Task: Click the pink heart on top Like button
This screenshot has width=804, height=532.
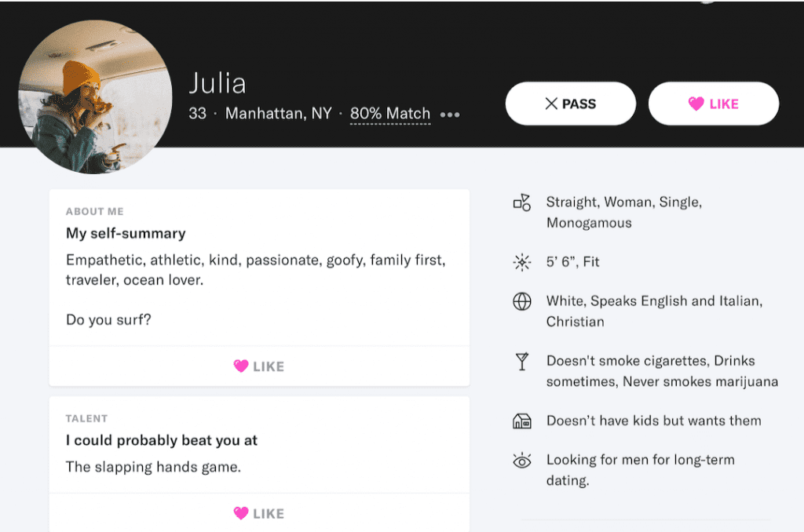Action: [x=696, y=104]
